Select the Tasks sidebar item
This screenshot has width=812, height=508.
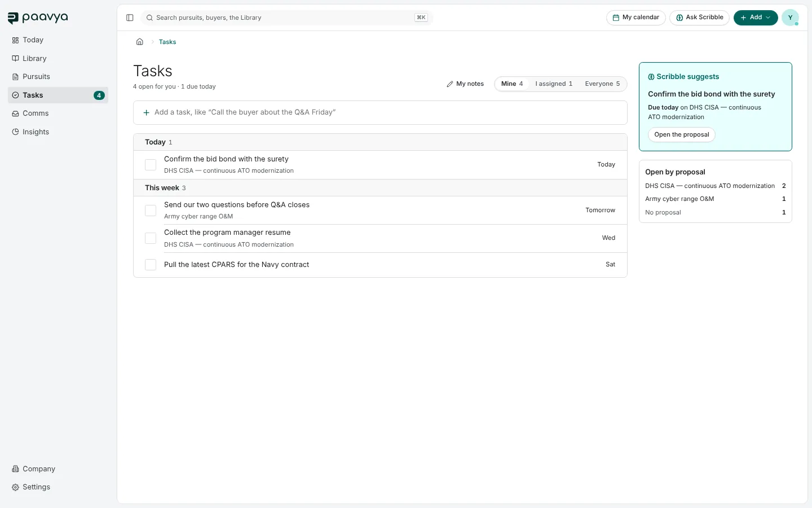tap(58, 95)
